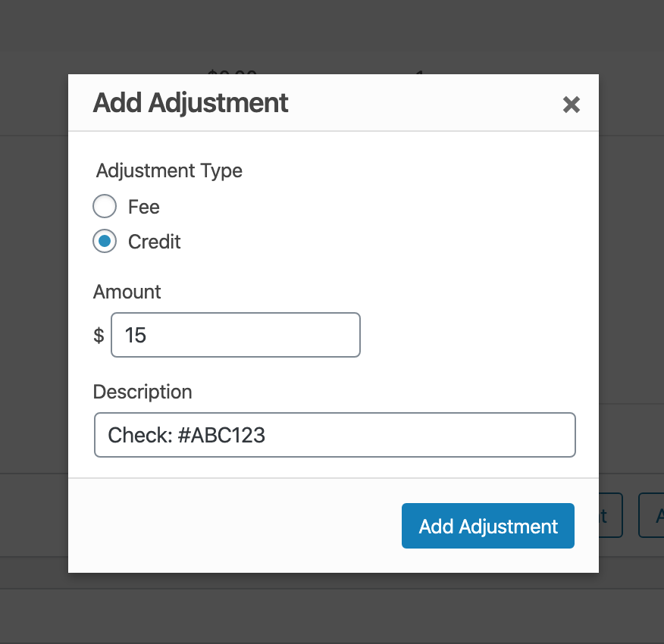Click the dimmed background area below the dialog

(334, 610)
